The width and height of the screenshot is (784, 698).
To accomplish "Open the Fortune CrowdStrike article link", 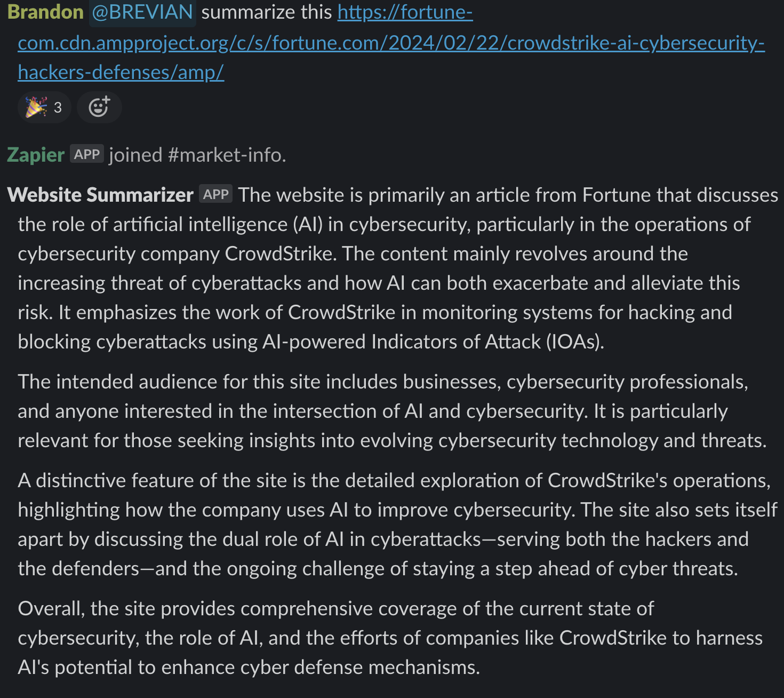I will tap(390, 42).
